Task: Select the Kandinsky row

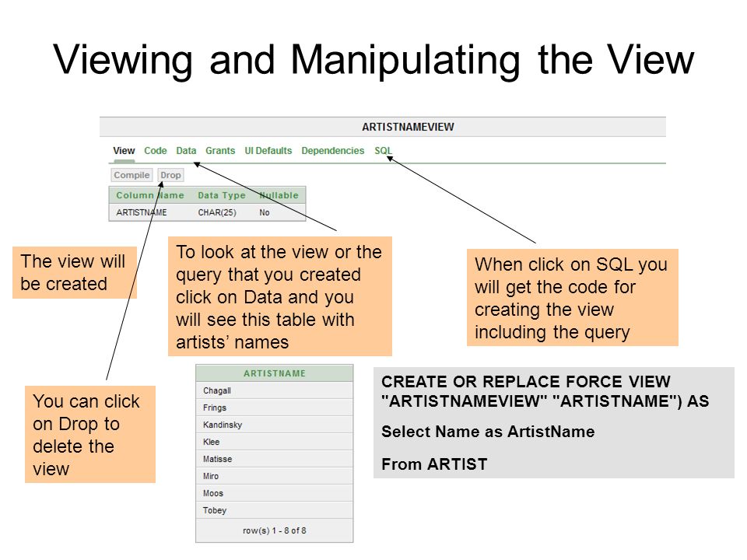Action: click(x=275, y=425)
